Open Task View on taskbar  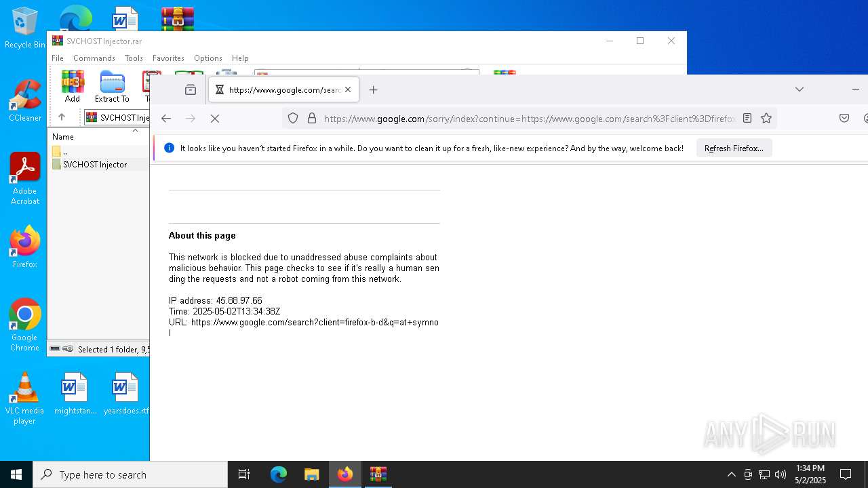(x=244, y=474)
